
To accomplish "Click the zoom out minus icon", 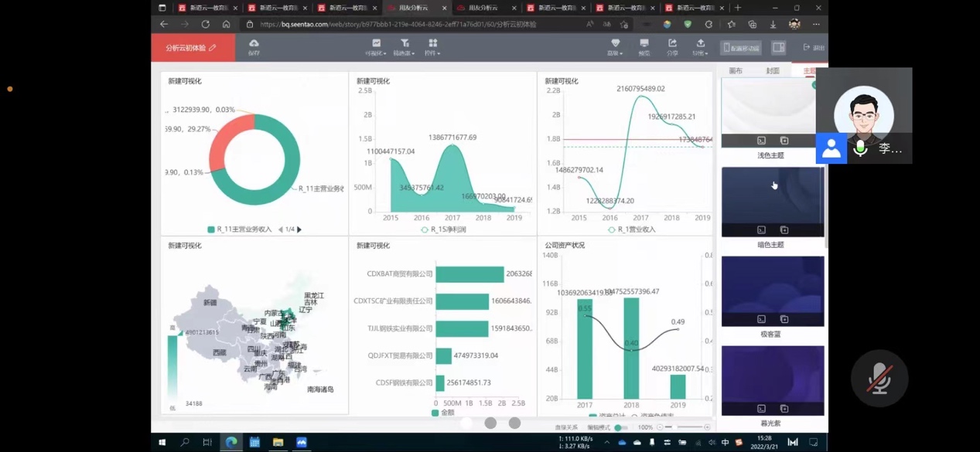I will (660, 427).
